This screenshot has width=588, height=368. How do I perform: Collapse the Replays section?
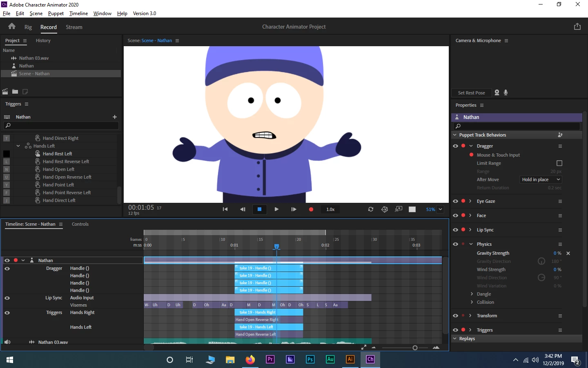pos(455,339)
